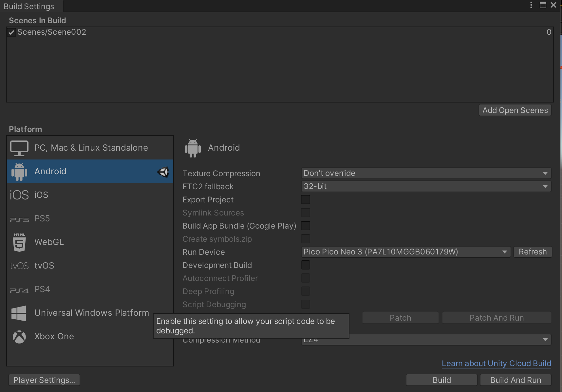The width and height of the screenshot is (562, 392).
Task: Select PC, Mac & Linux Standalone platform
Action: pos(90,148)
